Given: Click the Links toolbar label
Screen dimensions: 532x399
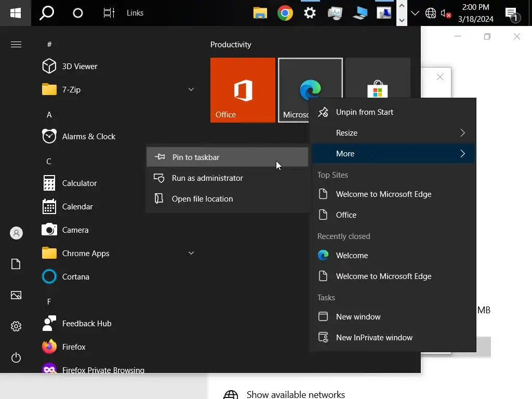Looking at the screenshot, I should pos(135,13).
